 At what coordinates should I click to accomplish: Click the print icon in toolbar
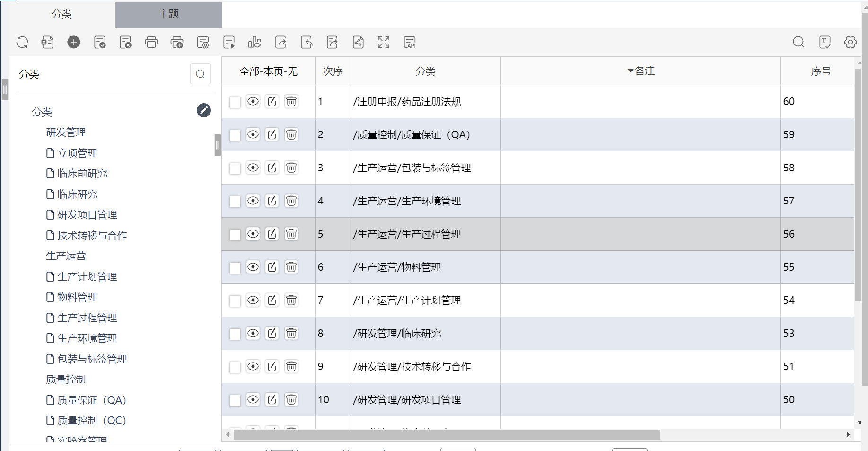151,42
